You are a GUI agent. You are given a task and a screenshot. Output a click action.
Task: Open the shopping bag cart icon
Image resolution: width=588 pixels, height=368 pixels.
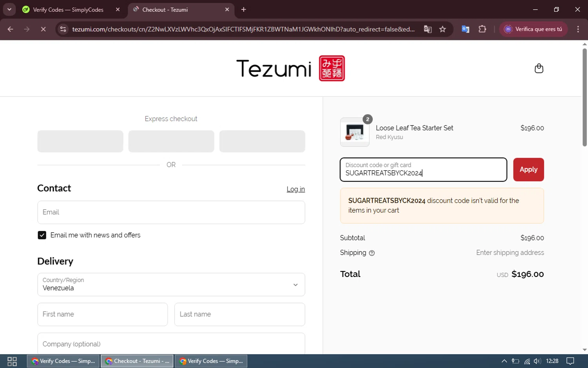tap(539, 68)
